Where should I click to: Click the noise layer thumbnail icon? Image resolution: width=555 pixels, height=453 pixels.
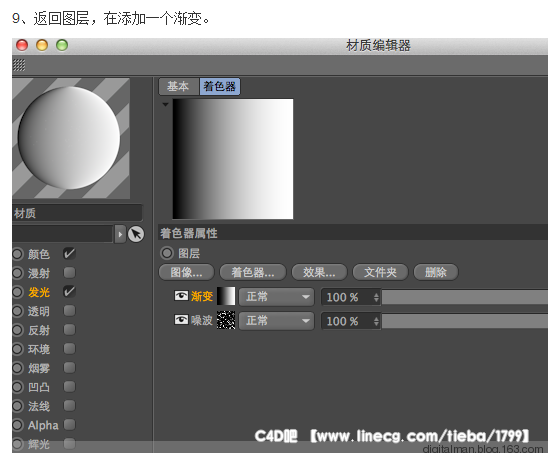[x=226, y=320]
